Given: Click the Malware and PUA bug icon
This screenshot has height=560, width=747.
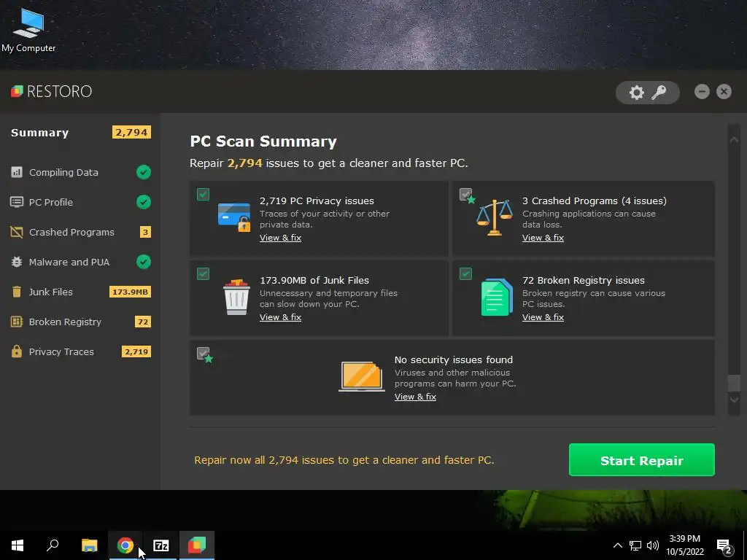Looking at the screenshot, I should tap(17, 262).
